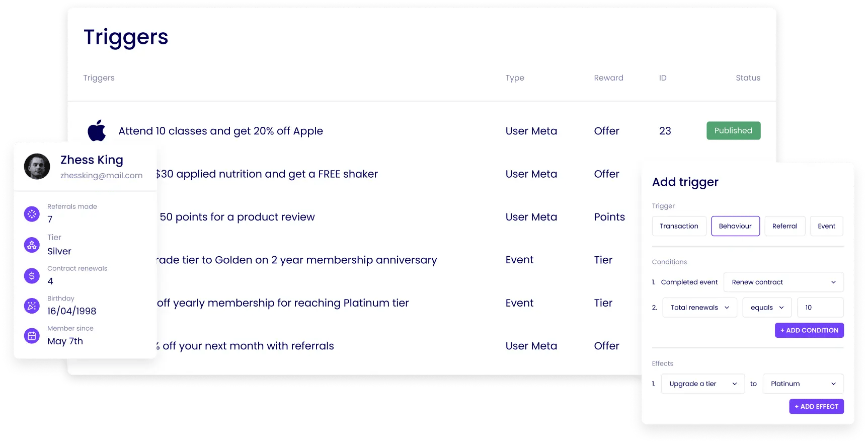Click the Birthday icon on the profile card

pyautogui.click(x=32, y=306)
